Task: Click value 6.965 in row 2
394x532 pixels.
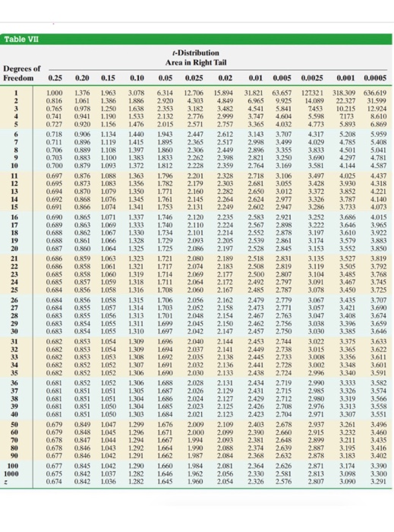Action: (x=256, y=101)
